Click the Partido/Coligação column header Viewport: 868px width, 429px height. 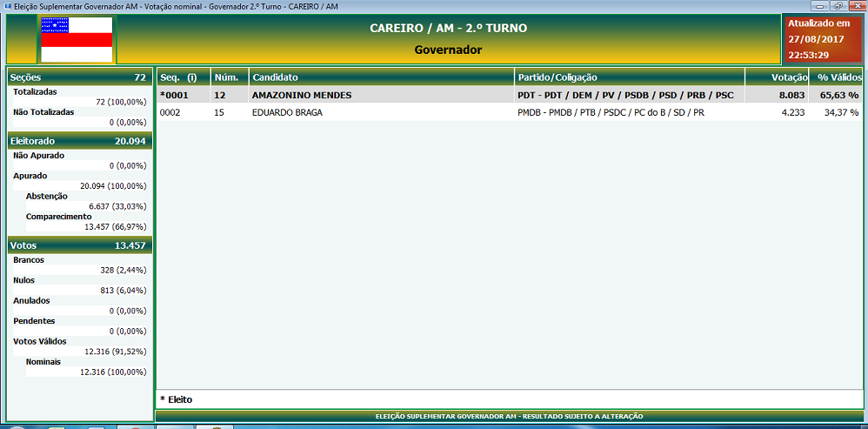point(629,77)
